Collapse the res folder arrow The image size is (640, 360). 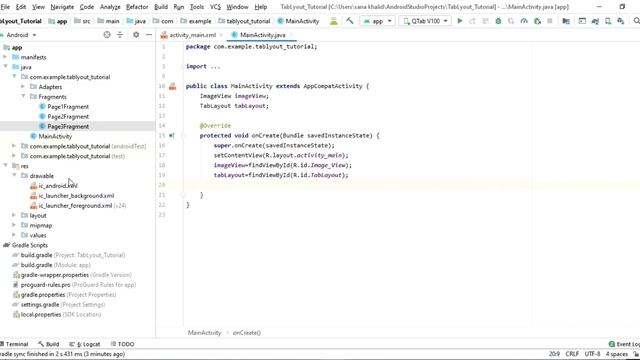[5, 166]
